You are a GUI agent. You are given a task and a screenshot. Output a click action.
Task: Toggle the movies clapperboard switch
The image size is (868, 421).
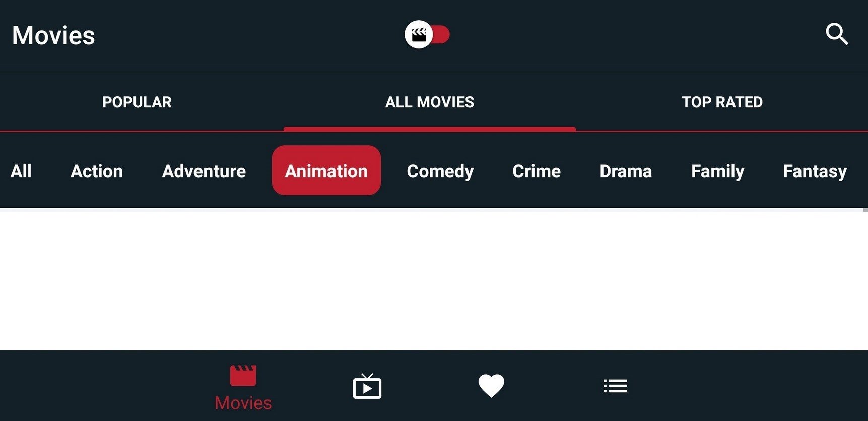click(427, 35)
